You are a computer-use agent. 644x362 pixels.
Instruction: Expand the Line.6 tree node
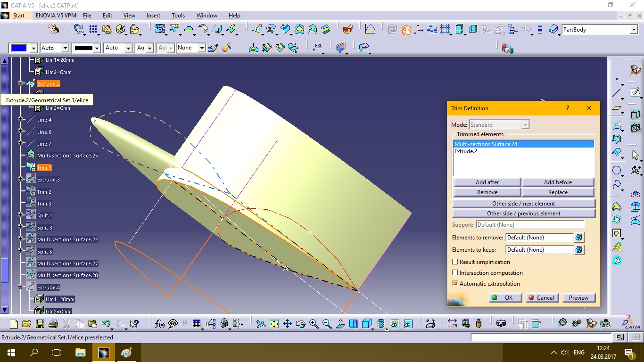point(20,131)
